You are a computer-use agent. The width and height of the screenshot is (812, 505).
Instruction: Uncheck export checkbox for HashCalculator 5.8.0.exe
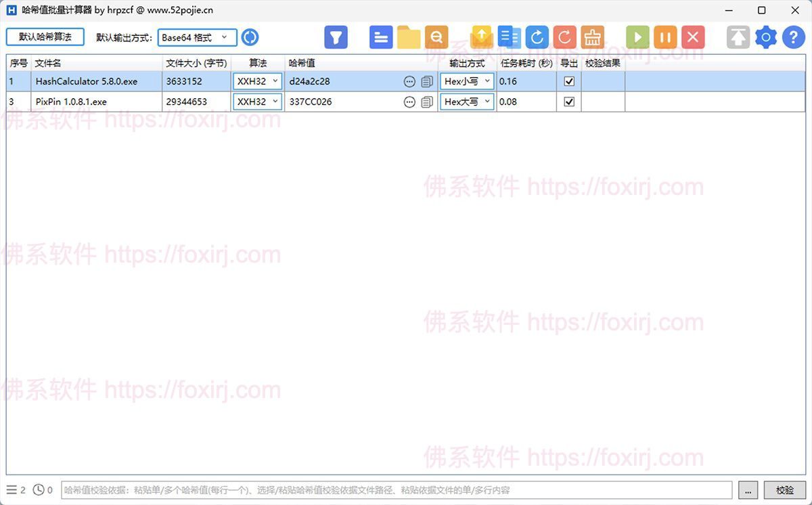[x=569, y=81]
